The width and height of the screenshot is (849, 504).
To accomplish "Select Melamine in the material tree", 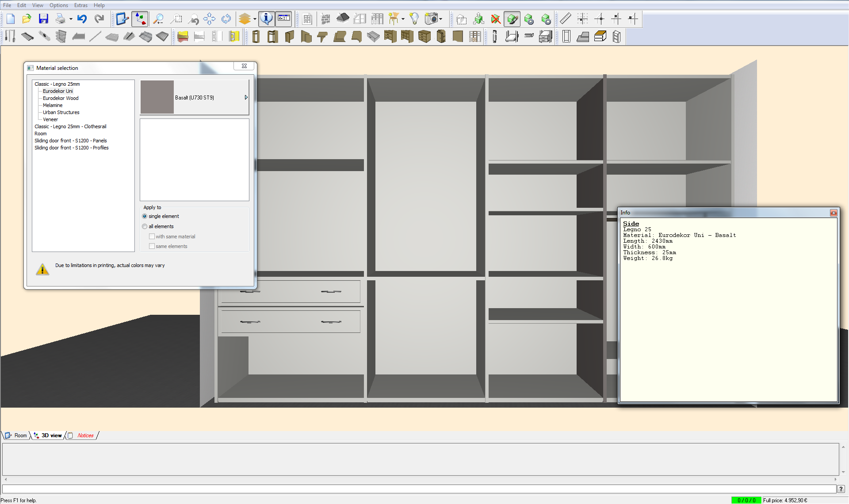I will [x=52, y=105].
